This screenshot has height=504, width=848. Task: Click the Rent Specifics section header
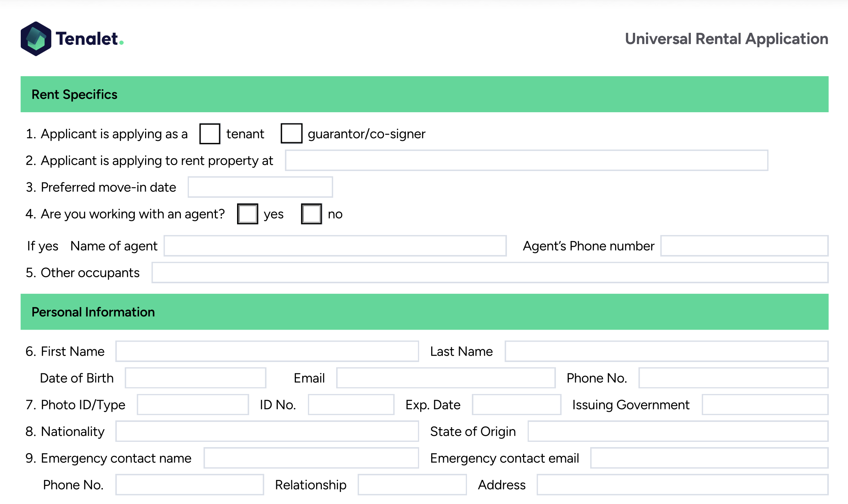(x=74, y=94)
